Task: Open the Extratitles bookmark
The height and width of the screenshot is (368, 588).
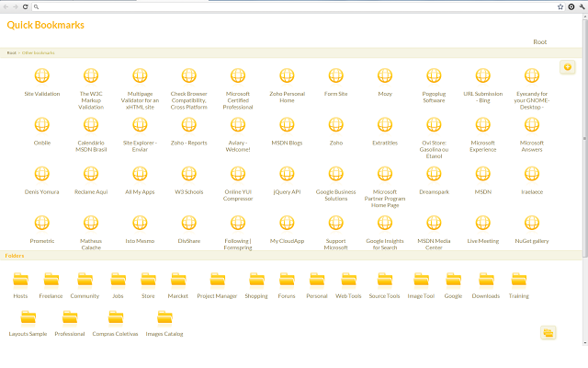Action: tap(385, 131)
